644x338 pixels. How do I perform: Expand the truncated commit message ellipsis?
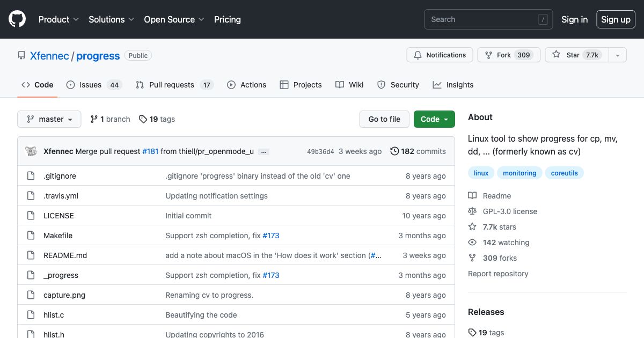[264, 152]
